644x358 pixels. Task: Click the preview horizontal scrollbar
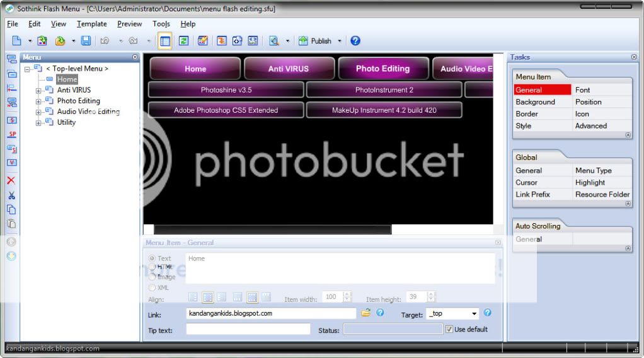(273, 229)
